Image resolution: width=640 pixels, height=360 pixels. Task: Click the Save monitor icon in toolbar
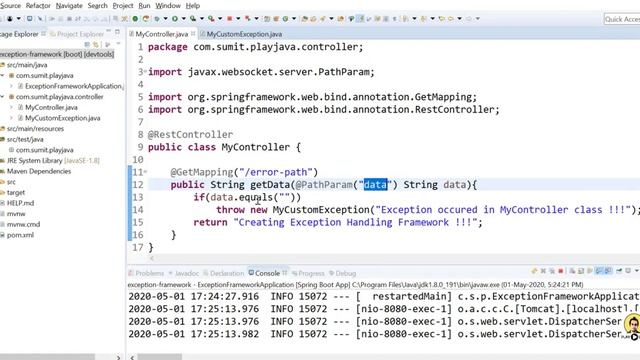click(30, 19)
